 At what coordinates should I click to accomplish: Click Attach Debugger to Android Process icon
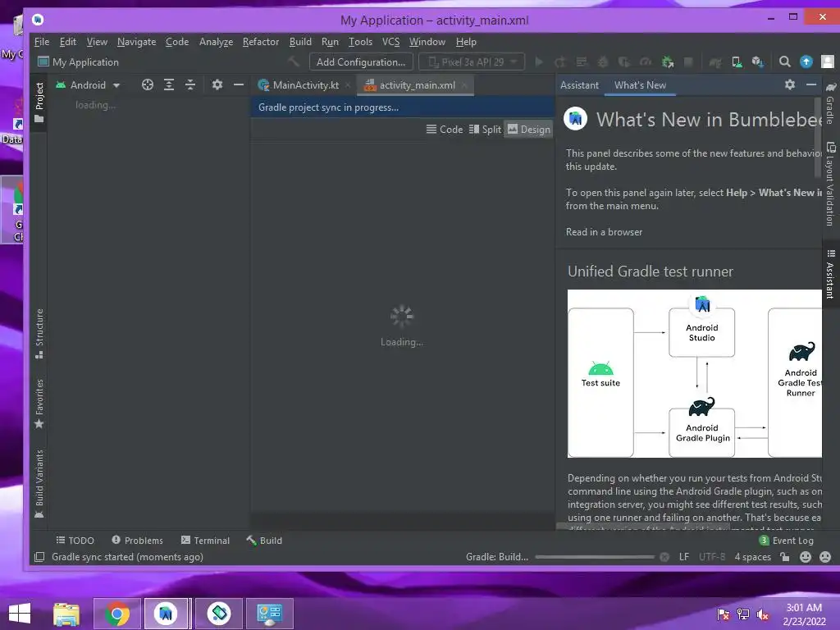tap(668, 62)
